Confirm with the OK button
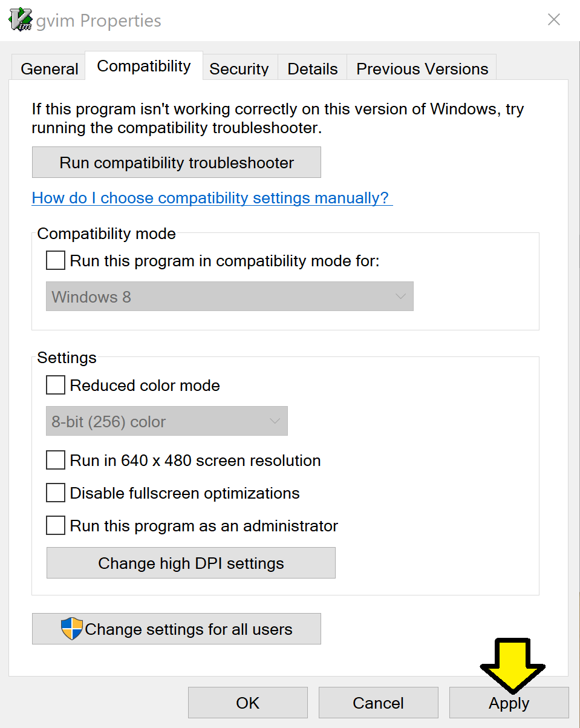This screenshot has height=728, width=580. pyautogui.click(x=248, y=703)
